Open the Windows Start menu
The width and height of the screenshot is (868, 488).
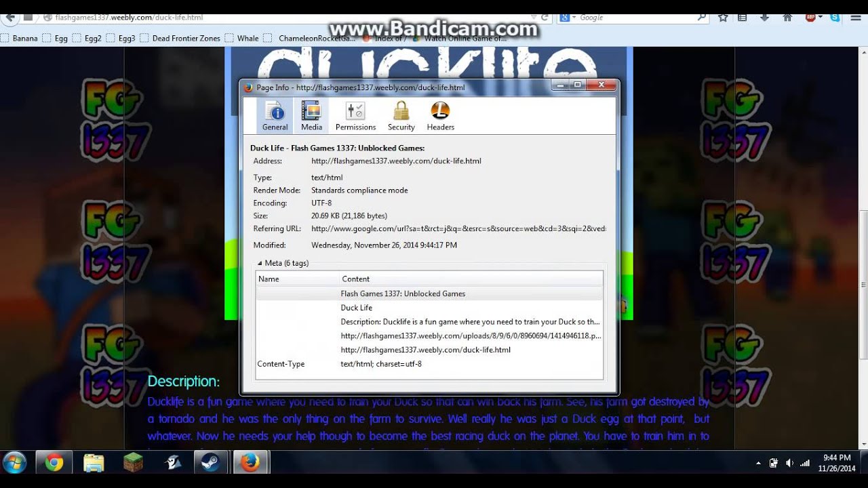[x=14, y=463]
